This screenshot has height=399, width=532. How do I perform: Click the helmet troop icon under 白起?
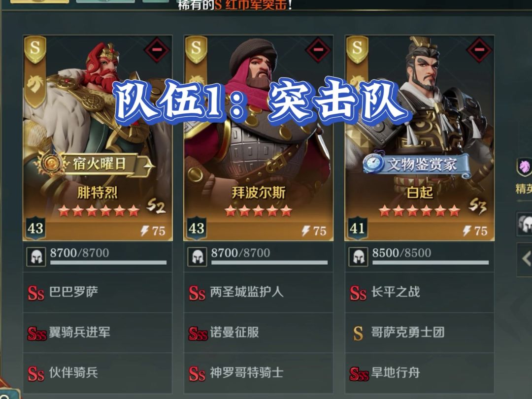[x=359, y=257]
